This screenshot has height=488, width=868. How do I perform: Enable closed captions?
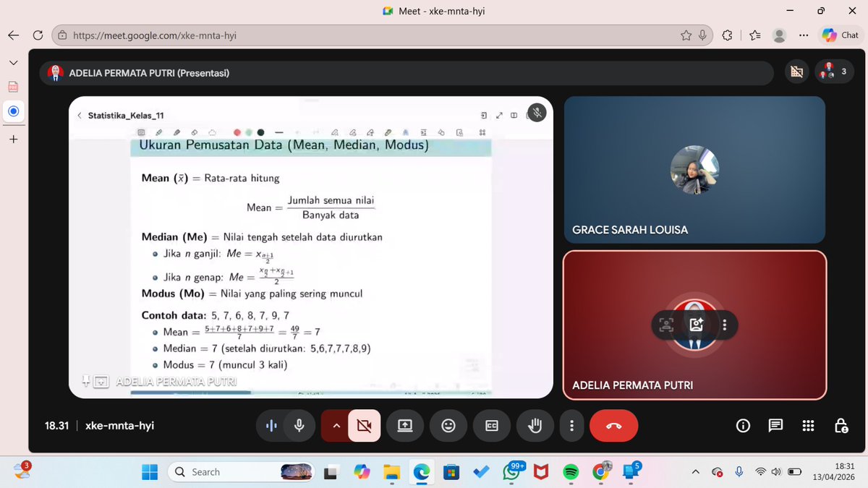[492, 426]
